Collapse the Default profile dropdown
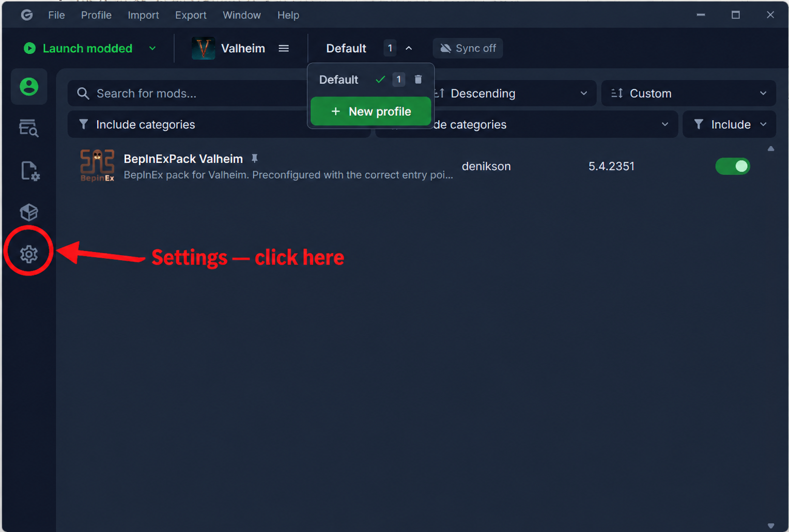The height and width of the screenshot is (532, 789). click(x=409, y=48)
